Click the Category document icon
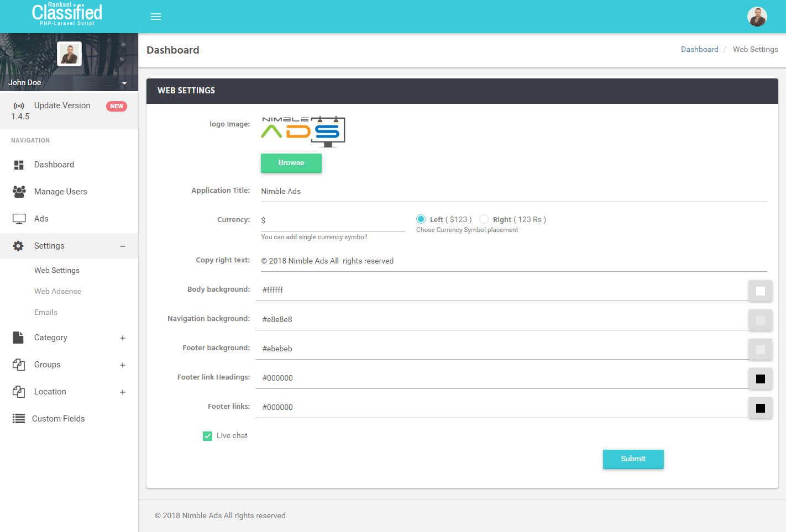The width and height of the screenshot is (786, 532). (x=18, y=338)
